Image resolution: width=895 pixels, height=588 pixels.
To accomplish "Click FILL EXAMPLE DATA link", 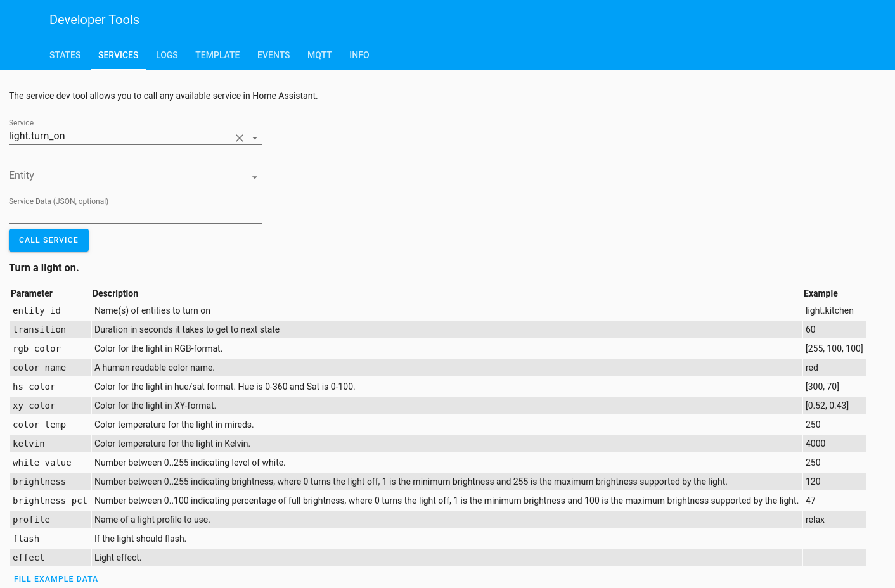I will [56, 578].
